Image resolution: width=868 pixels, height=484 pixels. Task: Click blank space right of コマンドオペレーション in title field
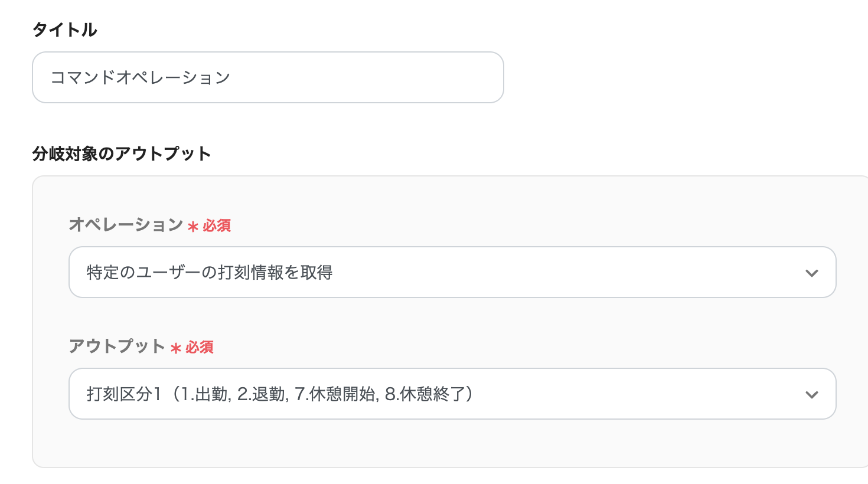click(366, 77)
